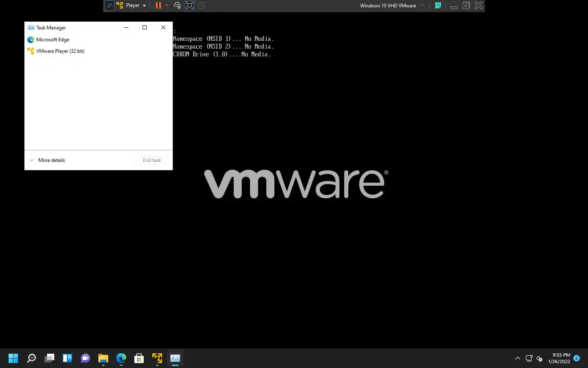588x368 pixels.
Task: Open Widgets from the taskbar
Action: (x=67, y=359)
